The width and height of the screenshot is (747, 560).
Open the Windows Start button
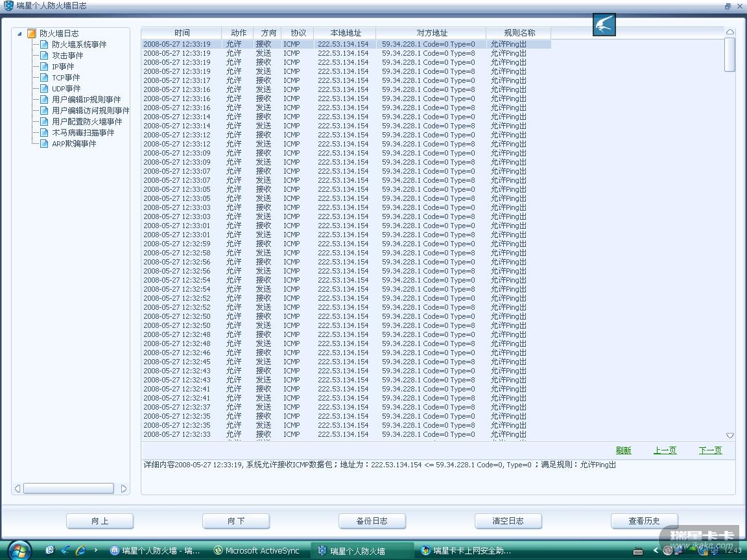pos(19,550)
